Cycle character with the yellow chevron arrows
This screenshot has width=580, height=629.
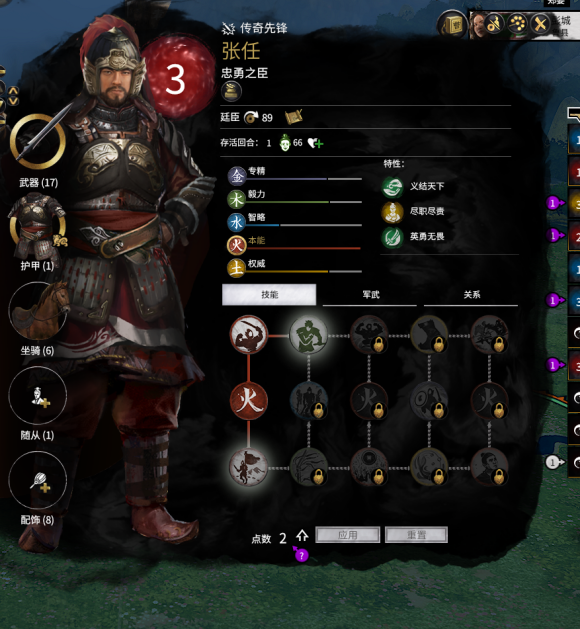tap(13, 96)
